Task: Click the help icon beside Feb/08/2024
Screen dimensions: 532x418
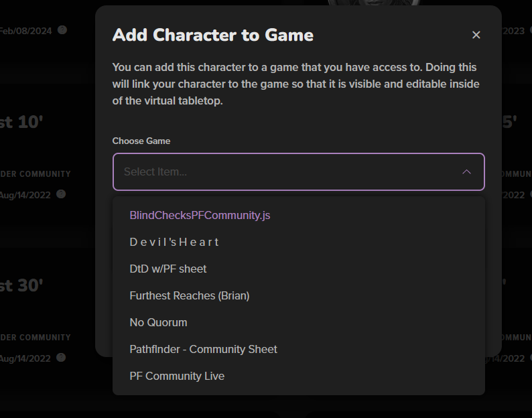Action: coord(62,30)
